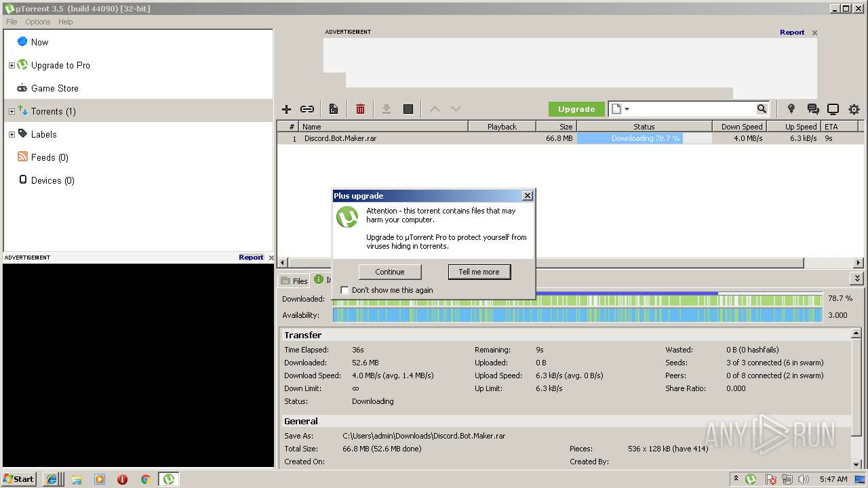Collapse detail pane with double-chevron button

857,279
